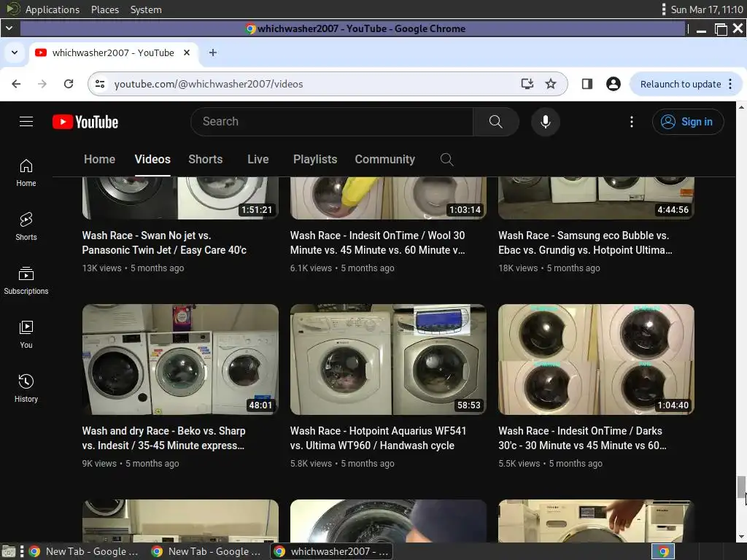Switch to first New Tab taskbar window
This screenshot has height=560, width=747.
pos(85,551)
